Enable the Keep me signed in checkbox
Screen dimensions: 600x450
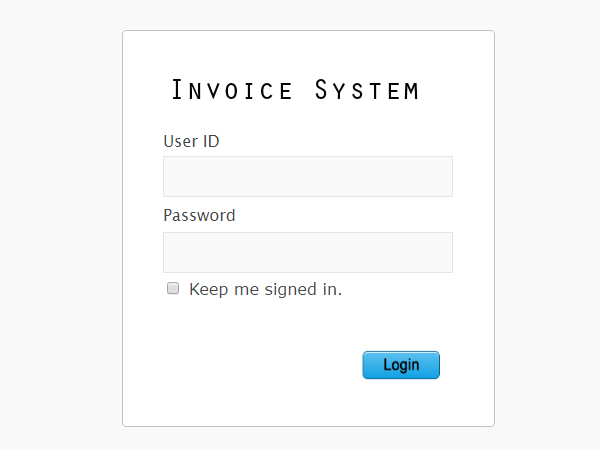(x=173, y=289)
